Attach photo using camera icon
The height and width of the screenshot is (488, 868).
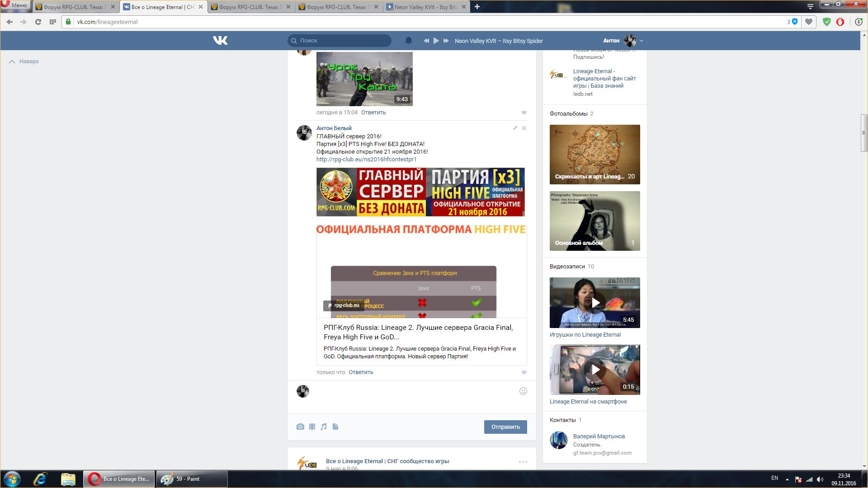(x=300, y=427)
